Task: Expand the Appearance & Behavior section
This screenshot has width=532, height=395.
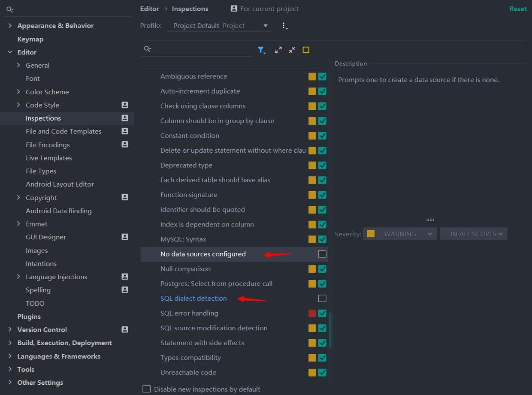Action: coord(10,26)
